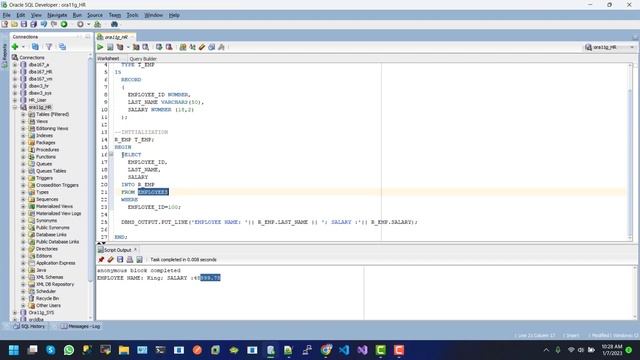Collapse the SELECT code fold marker in the editor
This screenshot has width=640, height=360.
[x=111, y=154]
